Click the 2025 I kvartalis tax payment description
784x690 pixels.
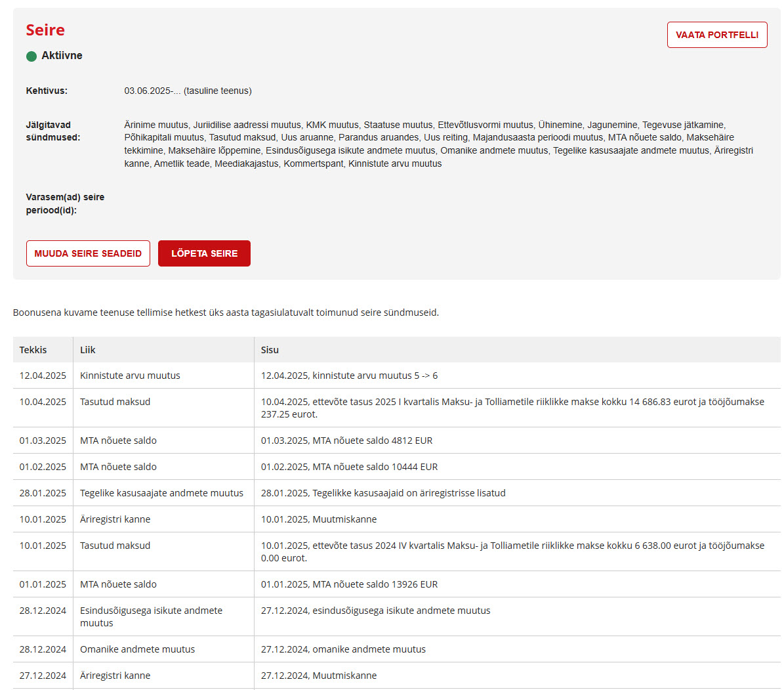coord(512,408)
